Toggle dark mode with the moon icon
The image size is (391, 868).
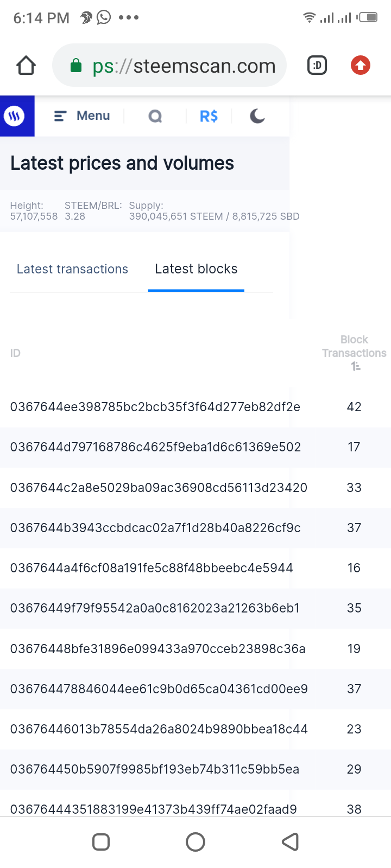pos(257,116)
